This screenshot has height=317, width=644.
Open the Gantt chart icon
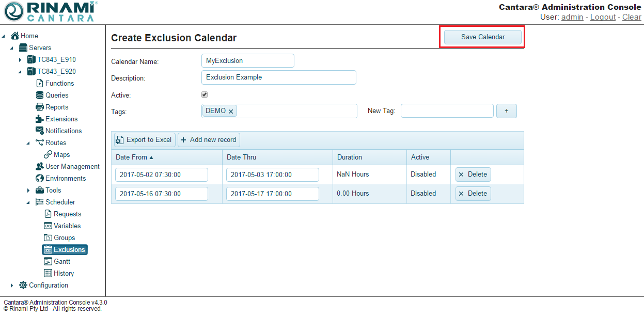48,261
